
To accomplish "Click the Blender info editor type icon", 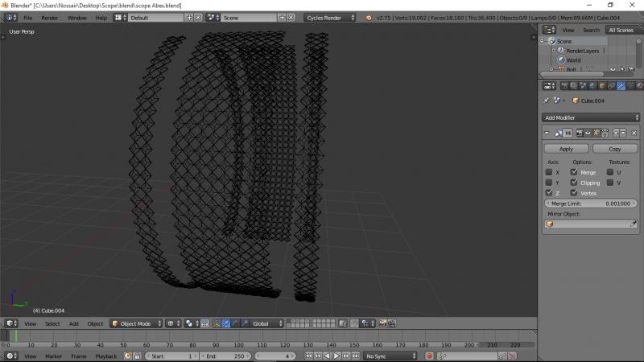I will click(x=10, y=17).
